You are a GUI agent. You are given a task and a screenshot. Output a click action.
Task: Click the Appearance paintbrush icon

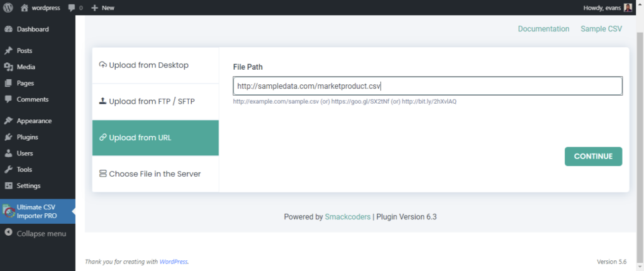8,121
